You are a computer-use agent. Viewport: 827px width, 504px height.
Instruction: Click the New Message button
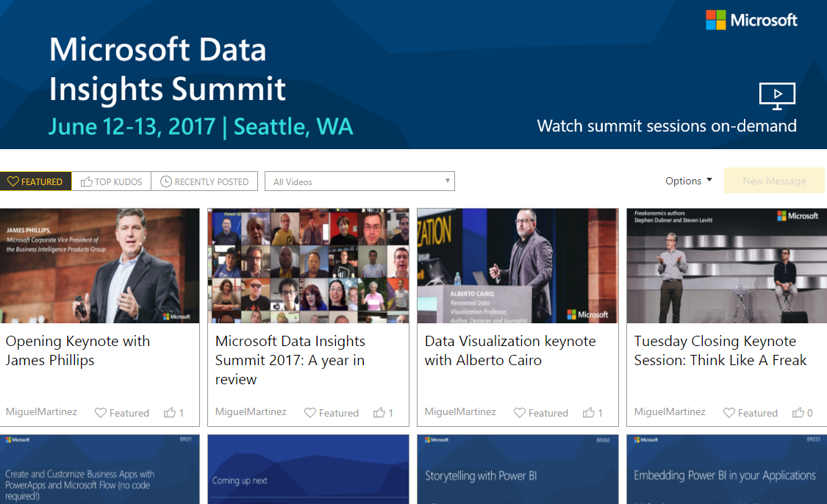tap(774, 181)
